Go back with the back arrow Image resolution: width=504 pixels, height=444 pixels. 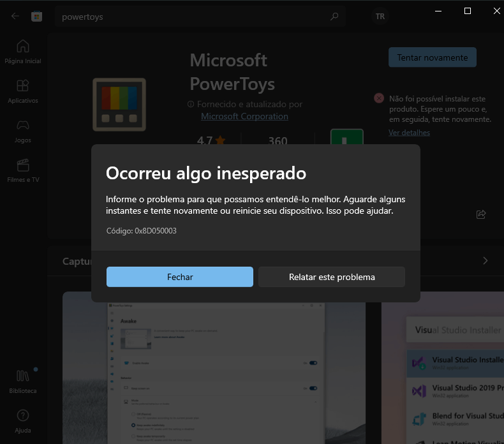pyautogui.click(x=15, y=16)
